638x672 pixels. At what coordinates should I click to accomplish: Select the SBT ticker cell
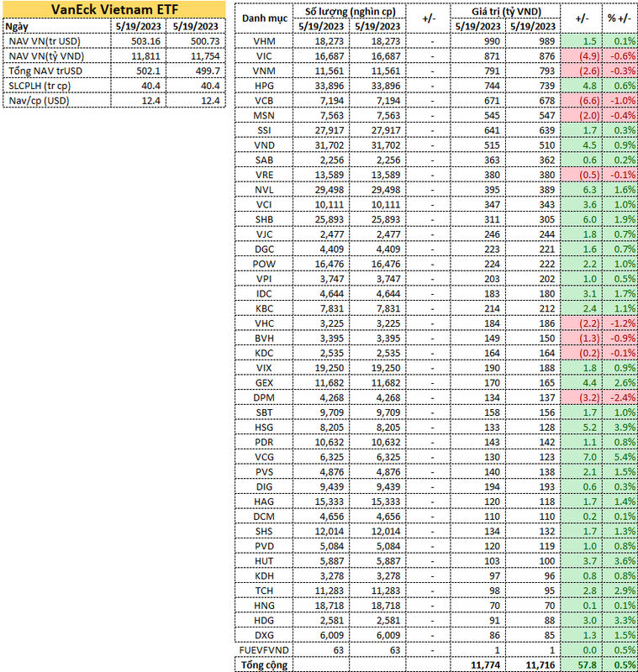click(264, 412)
